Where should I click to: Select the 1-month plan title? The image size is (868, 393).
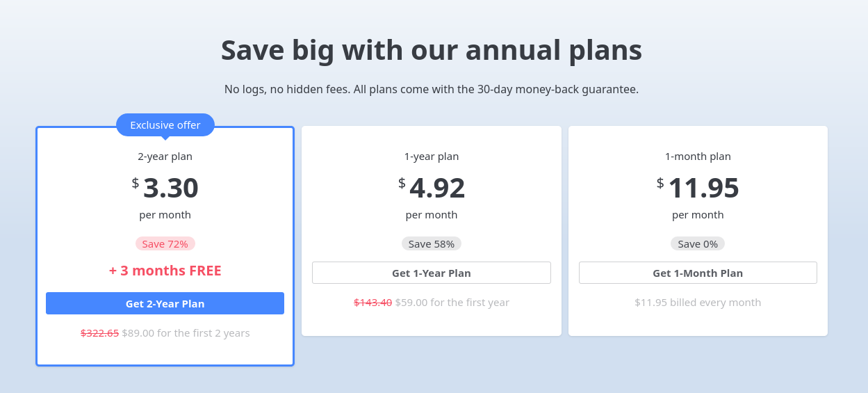(698, 157)
